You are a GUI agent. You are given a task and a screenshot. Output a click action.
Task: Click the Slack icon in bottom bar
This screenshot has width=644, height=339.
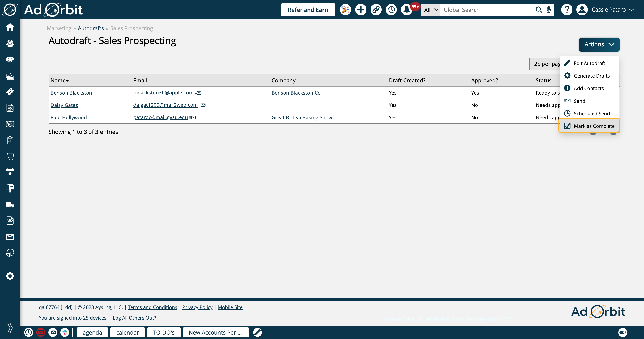coord(65,332)
